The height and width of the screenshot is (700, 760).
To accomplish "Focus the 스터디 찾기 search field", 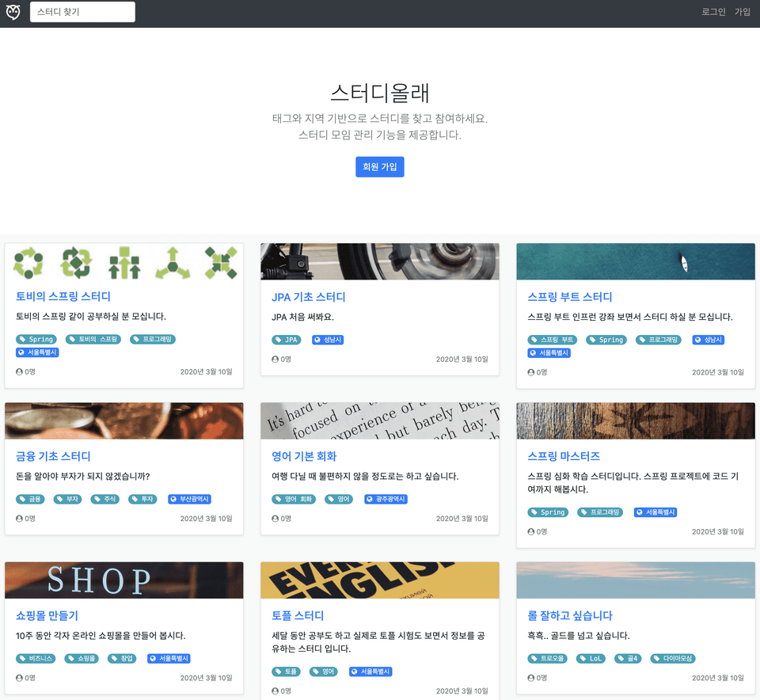I will pyautogui.click(x=82, y=12).
